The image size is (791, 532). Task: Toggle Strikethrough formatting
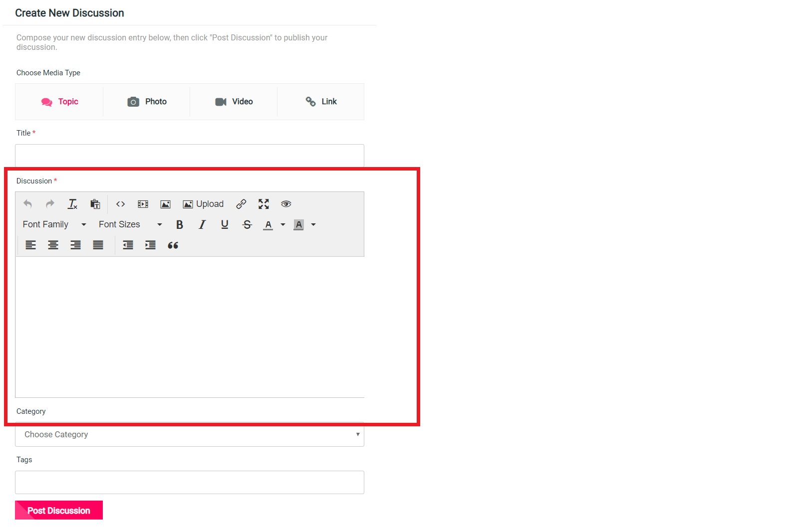pyautogui.click(x=247, y=224)
